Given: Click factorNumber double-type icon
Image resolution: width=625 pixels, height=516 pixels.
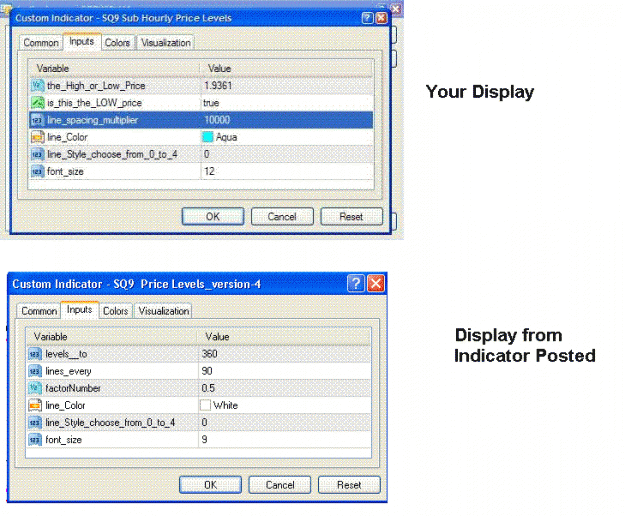Looking at the screenshot, I should tap(35, 388).
